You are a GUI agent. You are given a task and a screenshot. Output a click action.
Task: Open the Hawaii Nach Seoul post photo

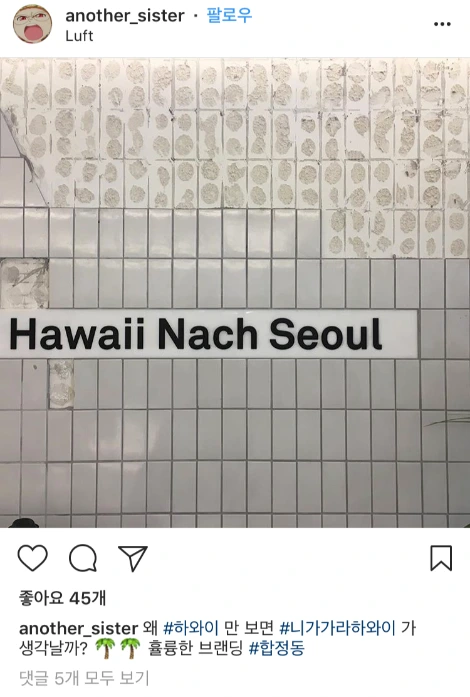(235, 292)
